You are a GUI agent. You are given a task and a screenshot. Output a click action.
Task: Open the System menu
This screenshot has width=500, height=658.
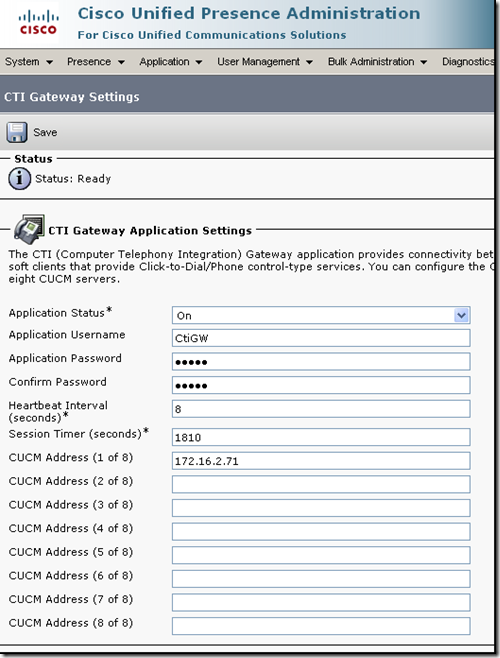[29, 62]
